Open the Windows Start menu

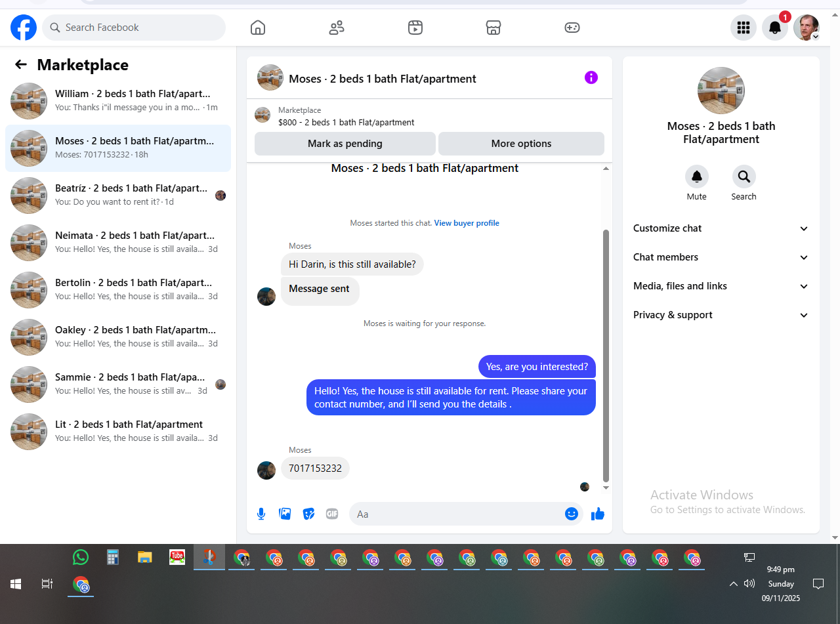(x=16, y=584)
